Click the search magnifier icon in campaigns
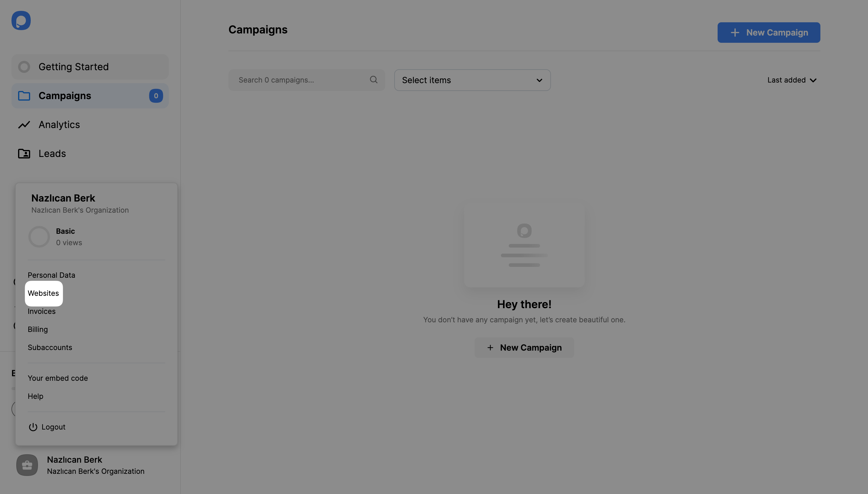 (373, 80)
